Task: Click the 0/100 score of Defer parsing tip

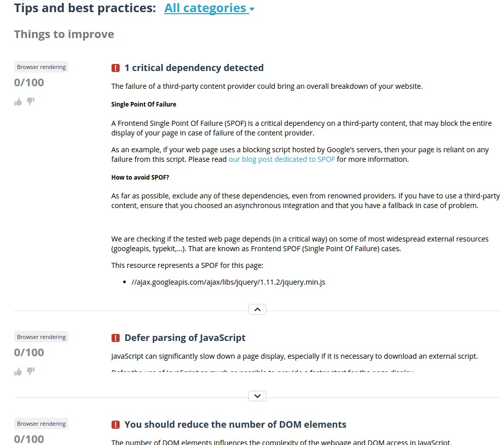Action: [x=29, y=353]
